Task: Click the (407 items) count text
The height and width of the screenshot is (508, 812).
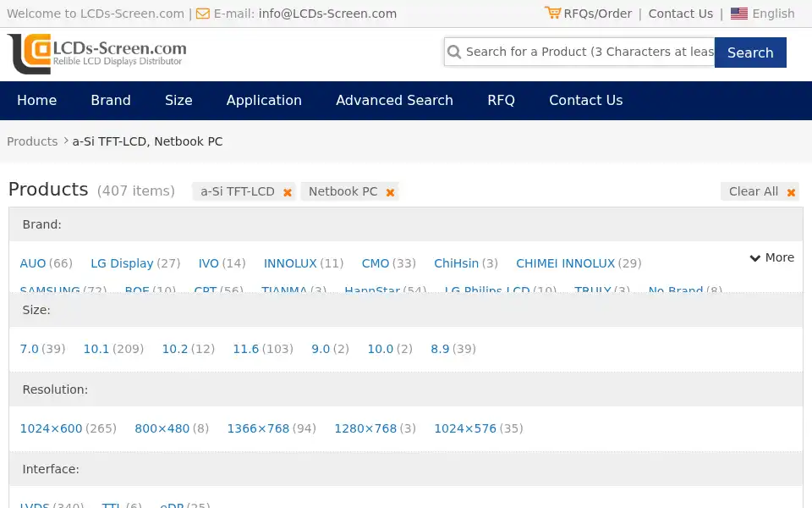Action: (136, 191)
